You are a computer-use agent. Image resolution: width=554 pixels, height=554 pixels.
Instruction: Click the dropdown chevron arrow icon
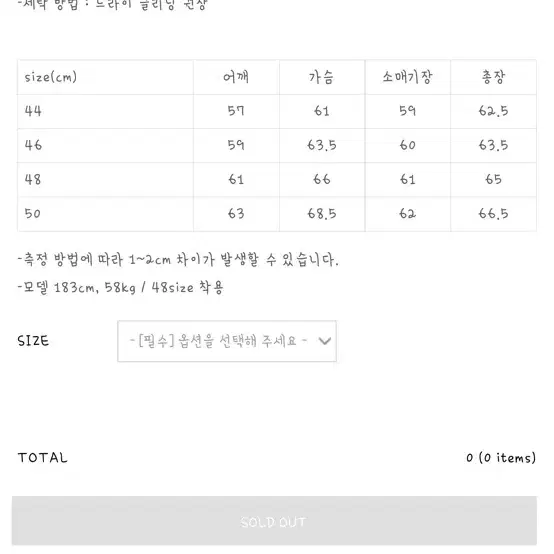coord(324,341)
